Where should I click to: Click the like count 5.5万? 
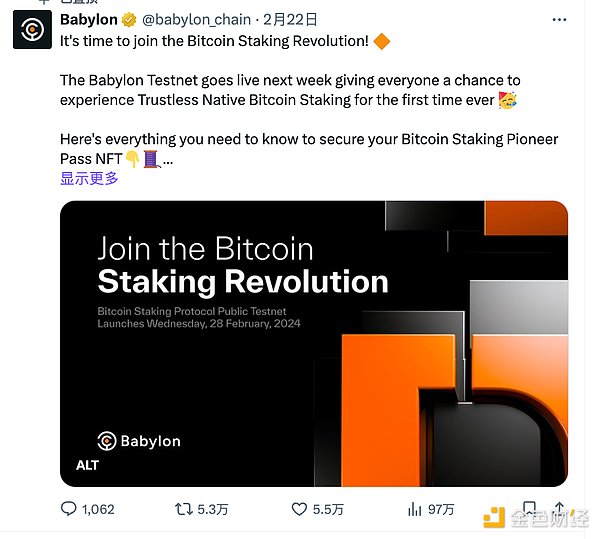tap(329, 509)
